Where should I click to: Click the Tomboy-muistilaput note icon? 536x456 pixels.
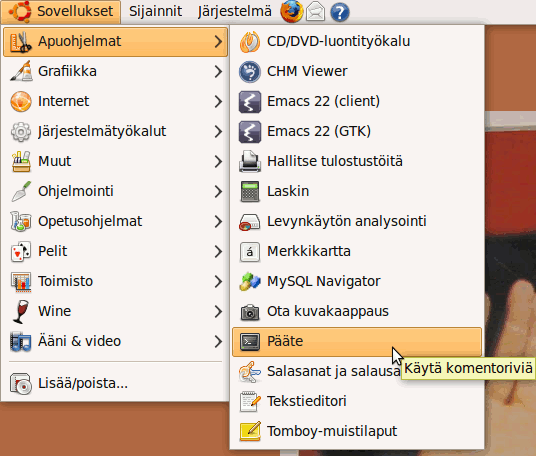tap(250, 431)
